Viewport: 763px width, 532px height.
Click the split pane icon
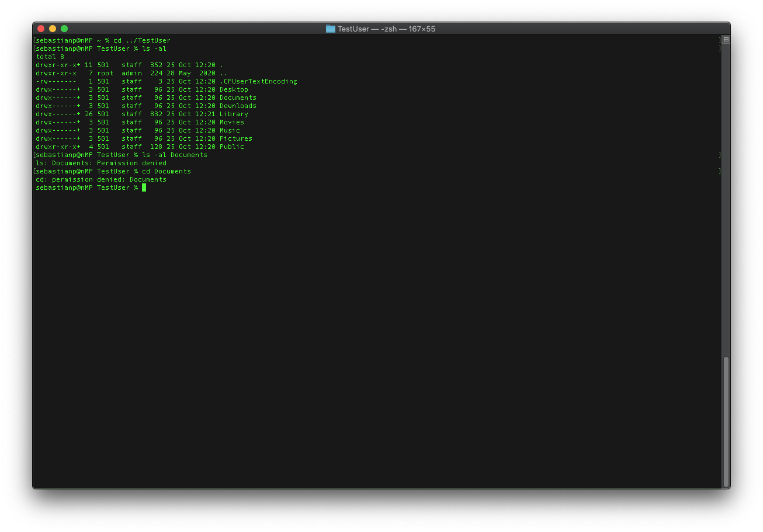[x=726, y=40]
